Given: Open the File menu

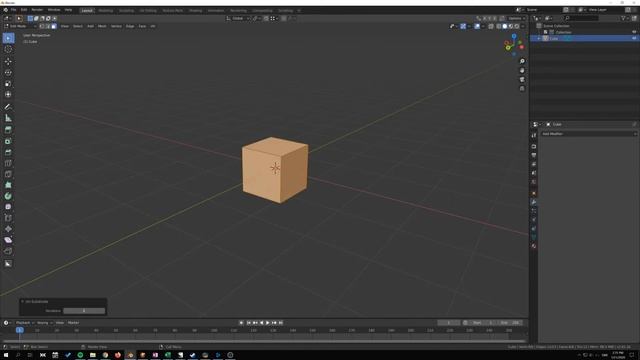Looking at the screenshot, I should tap(13, 10).
